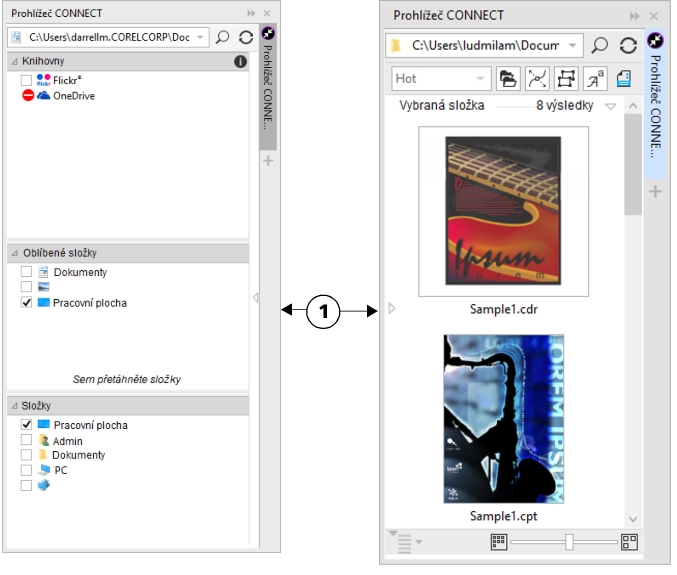Toggle the vector graphics filter button
Viewport: 677px width, 575px height.
pyautogui.click(x=537, y=78)
